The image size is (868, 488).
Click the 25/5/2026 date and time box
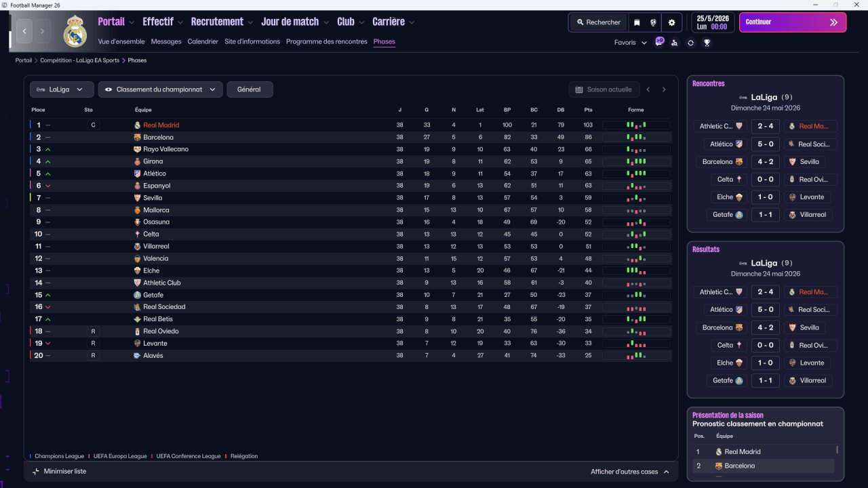click(x=713, y=22)
